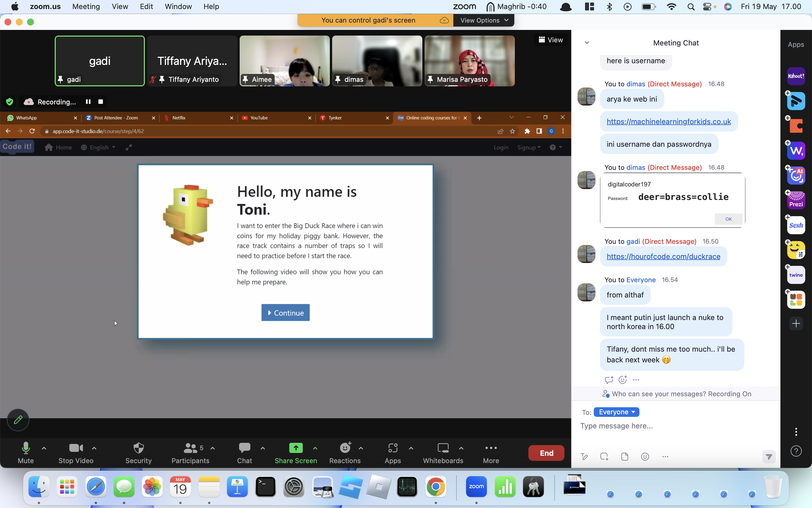
Task: Switch to the Tynker browser tab
Action: click(x=354, y=118)
